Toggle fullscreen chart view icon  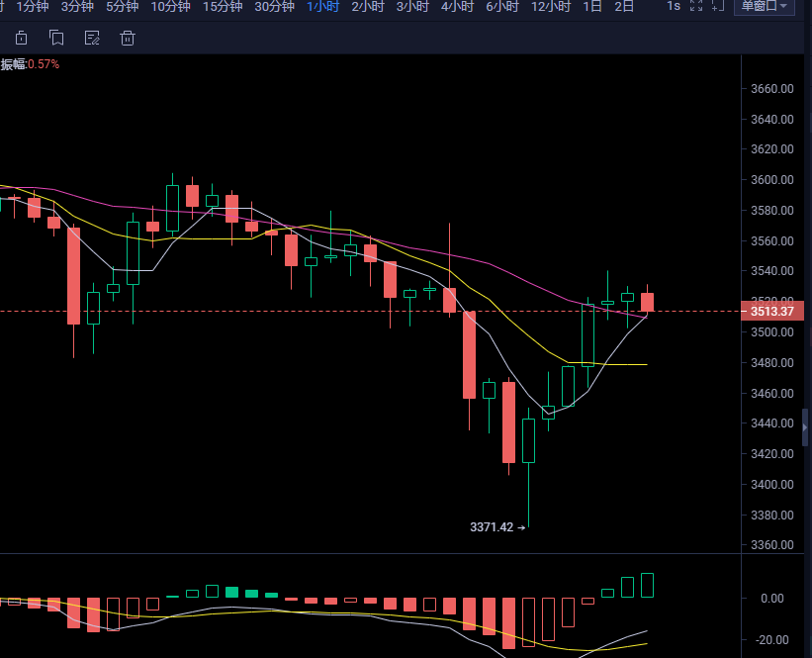click(x=696, y=6)
